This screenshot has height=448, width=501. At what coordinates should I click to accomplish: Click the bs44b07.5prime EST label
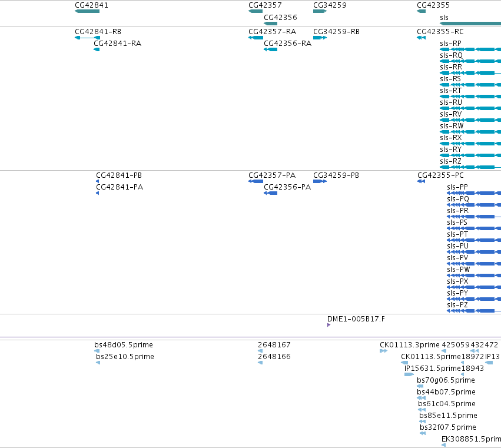[446, 393]
